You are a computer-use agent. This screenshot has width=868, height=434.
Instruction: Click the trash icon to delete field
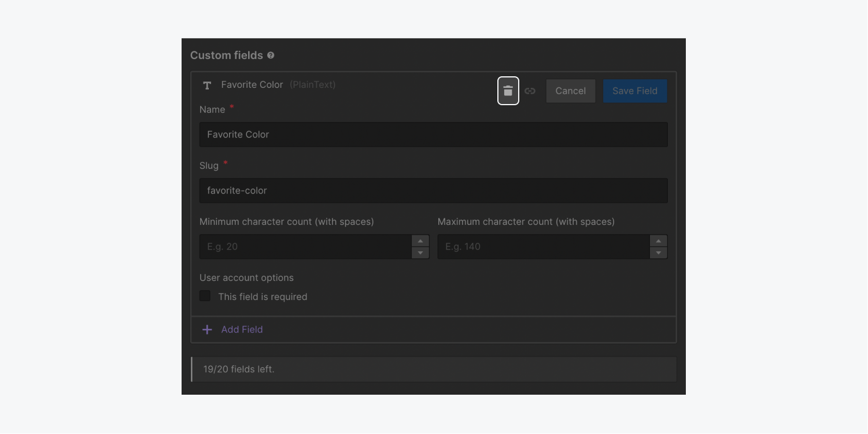(508, 91)
